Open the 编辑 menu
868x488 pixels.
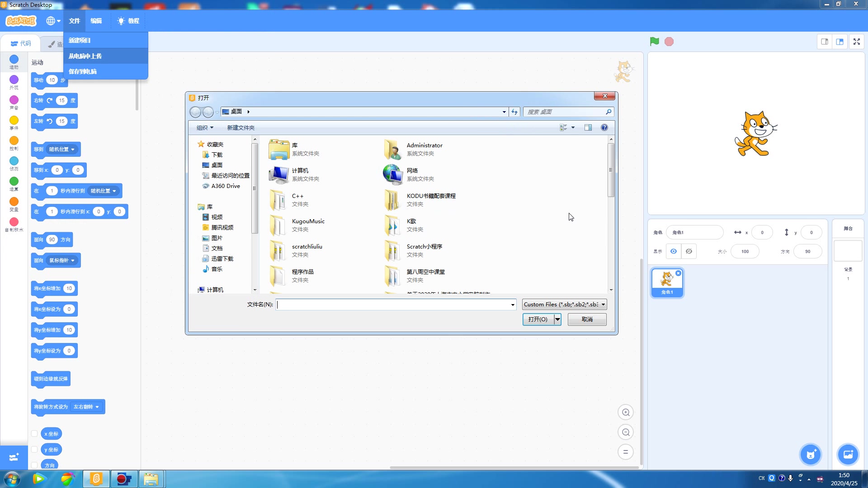96,21
